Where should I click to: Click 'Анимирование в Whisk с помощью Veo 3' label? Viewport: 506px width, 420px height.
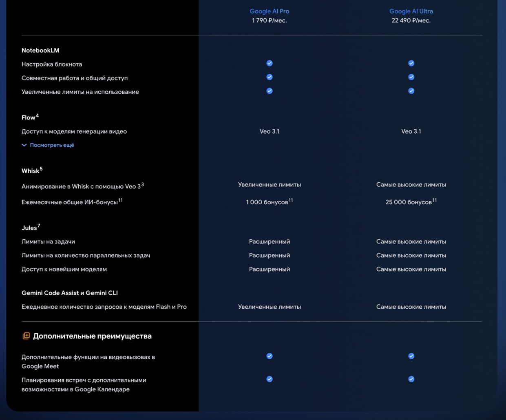(x=83, y=186)
